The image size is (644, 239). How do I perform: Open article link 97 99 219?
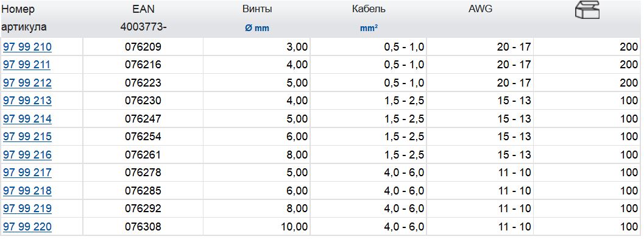[x=27, y=209]
